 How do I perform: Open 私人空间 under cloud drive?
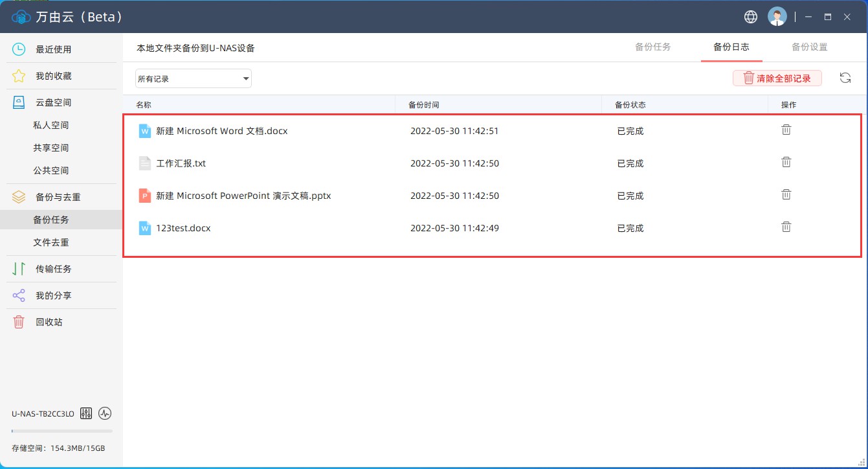(51, 125)
